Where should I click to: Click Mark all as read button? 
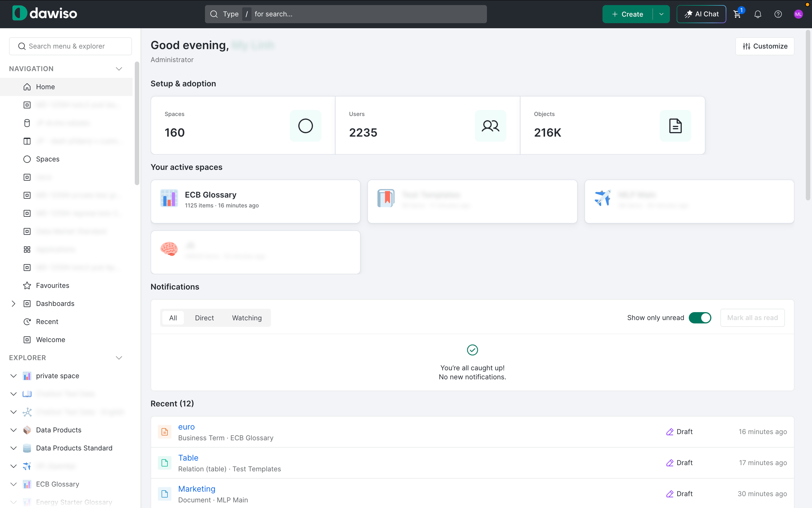752,318
